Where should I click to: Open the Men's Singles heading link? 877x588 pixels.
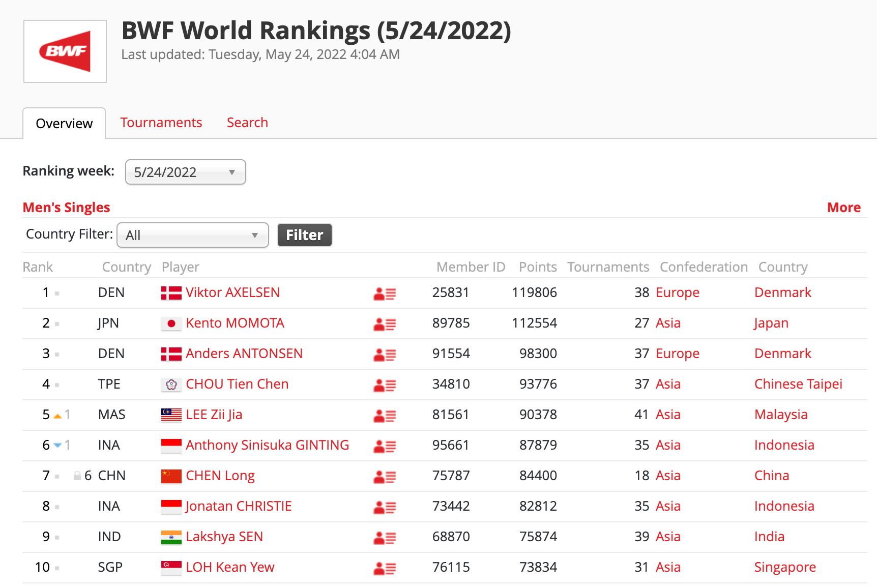pos(66,208)
